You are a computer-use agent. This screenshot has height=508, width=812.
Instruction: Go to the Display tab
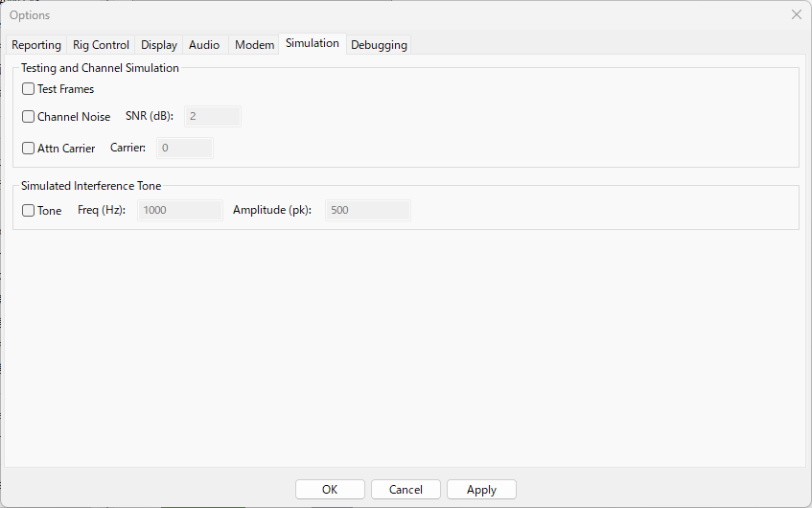159,45
